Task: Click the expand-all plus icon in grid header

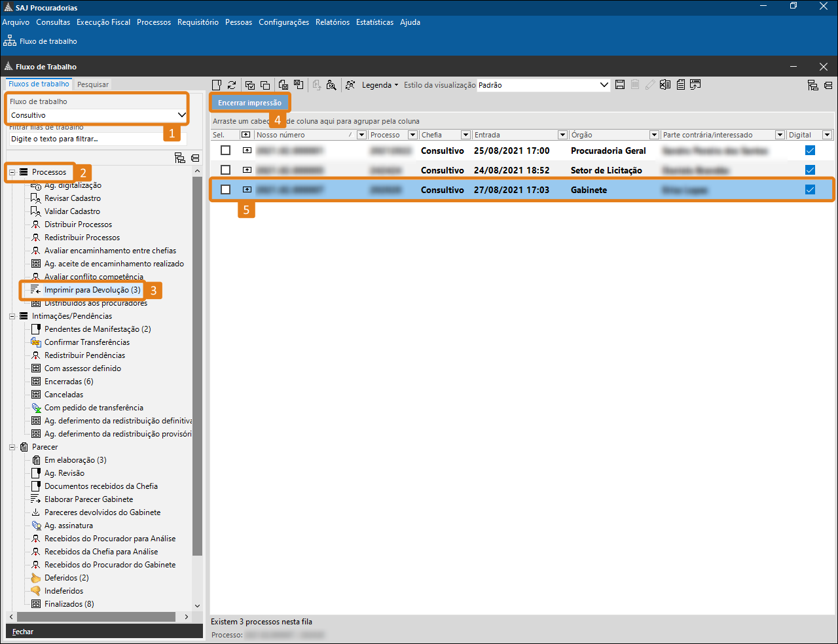Action: click(246, 135)
